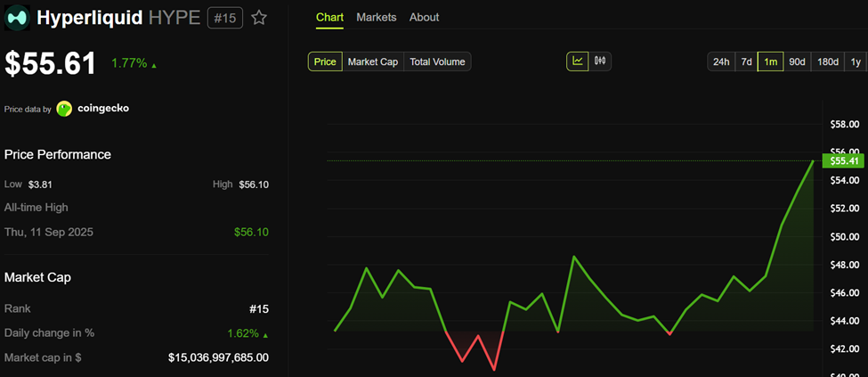Click the Thu, 11 Sep 2025 date
868x377 pixels.
pyautogui.click(x=49, y=232)
